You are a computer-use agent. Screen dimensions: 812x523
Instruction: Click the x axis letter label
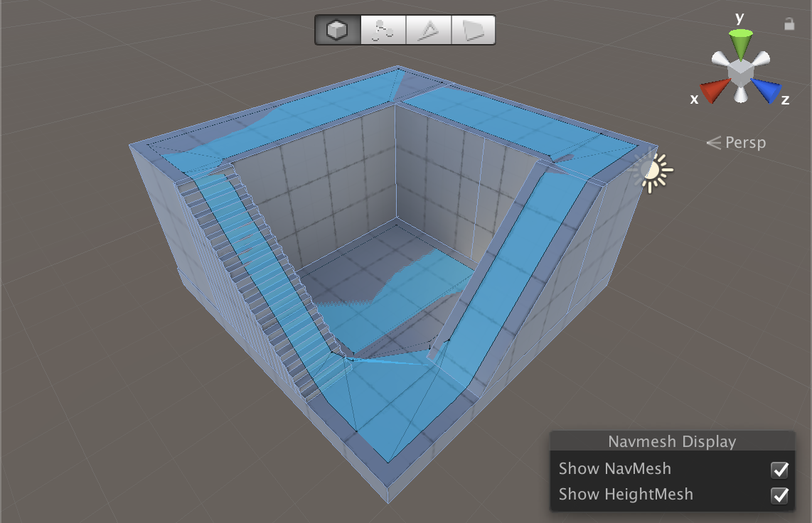694,99
